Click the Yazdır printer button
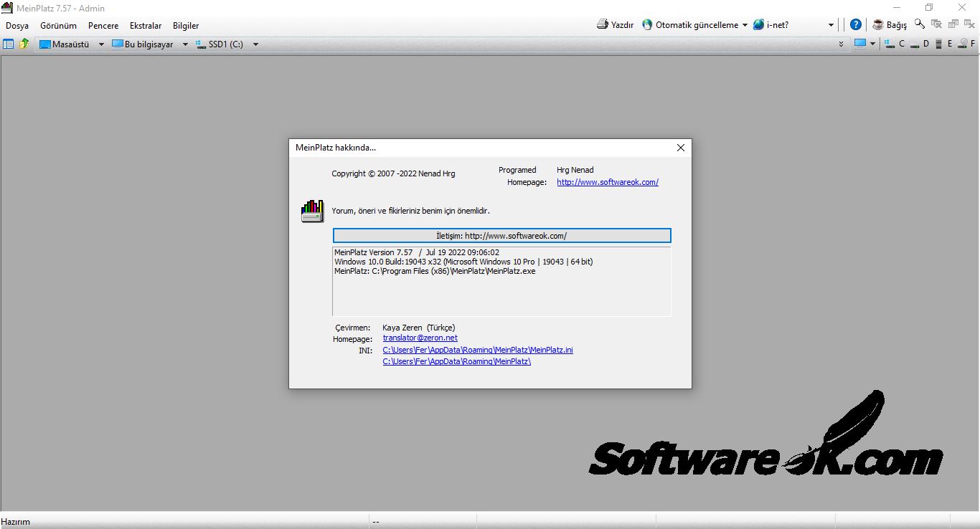 tap(615, 24)
